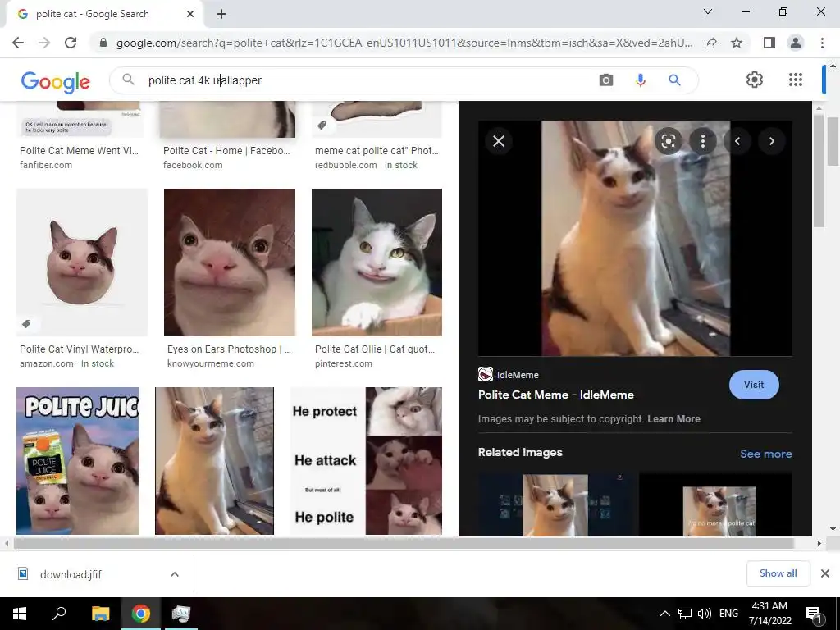Screen dimensions: 840x630
Task: Search inside image with Google Lens icon
Action: pyautogui.click(x=668, y=141)
